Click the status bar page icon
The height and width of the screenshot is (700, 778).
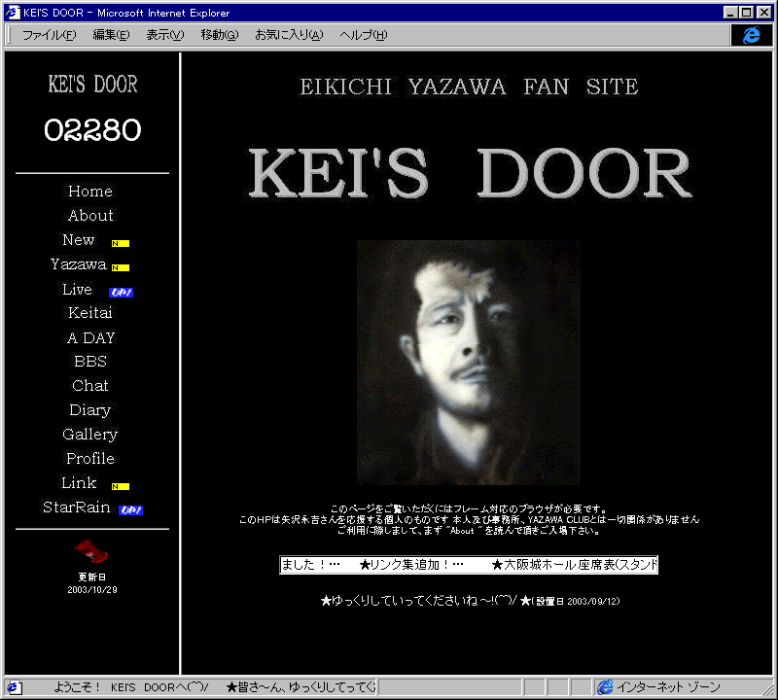point(13,687)
